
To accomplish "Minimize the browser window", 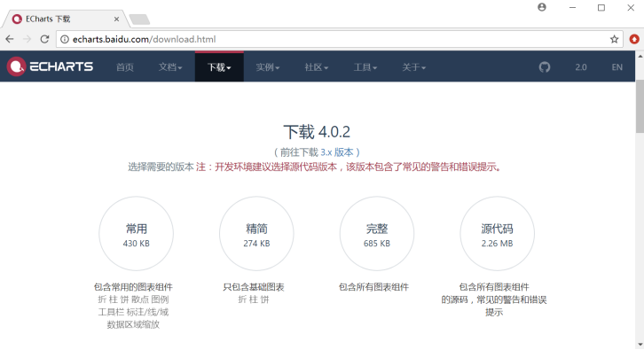I will (x=572, y=7).
